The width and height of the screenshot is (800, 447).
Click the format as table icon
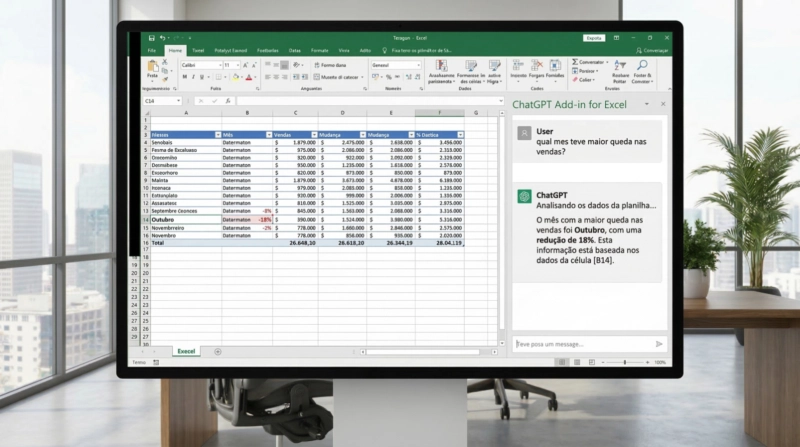(x=471, y=65)
